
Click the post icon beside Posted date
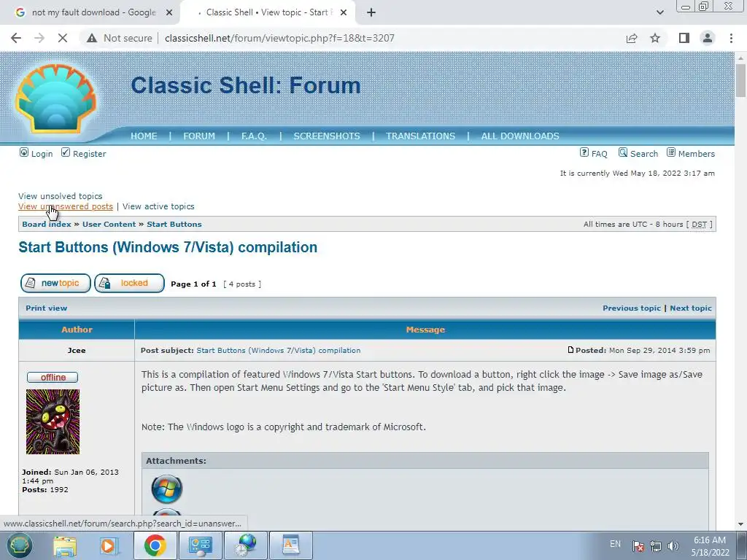[570, 350]
